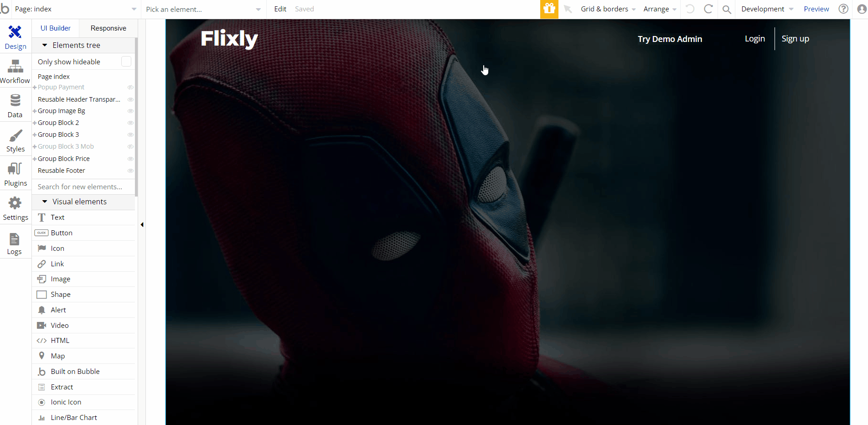Viewport: 868px width, 425px height.
Task: Select the Extract element tool
Action: [x=84, y=387]
